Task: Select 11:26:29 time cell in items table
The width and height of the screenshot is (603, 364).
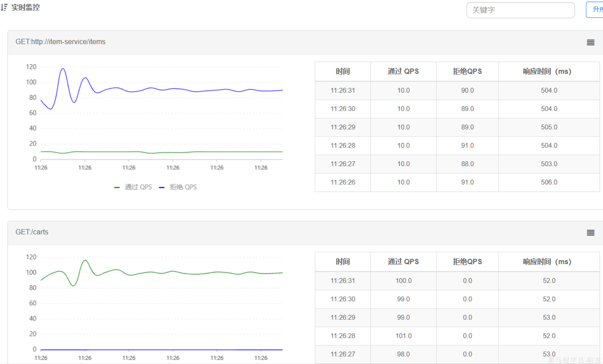Action: pos(343,127)
